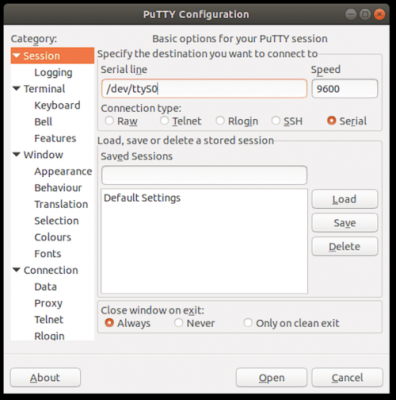The height and width of the screenshot is (400, 396).
Task: Click the Load session button
Action: pos(345,199)
